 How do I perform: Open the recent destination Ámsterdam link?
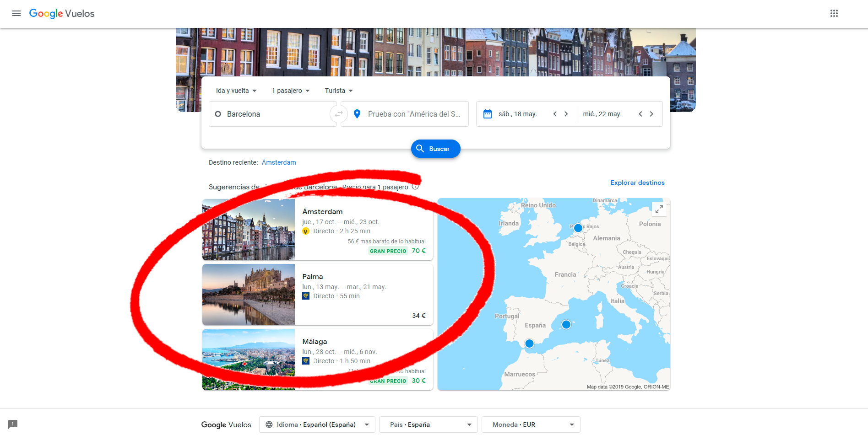click(279, 162)
